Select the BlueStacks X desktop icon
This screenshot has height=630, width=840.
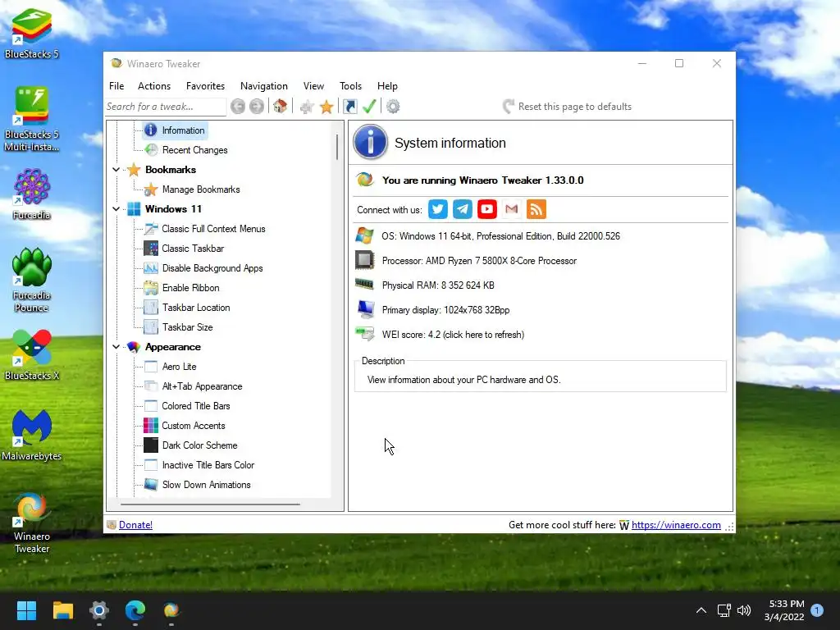pyautogui.click(x=32, y=354)
